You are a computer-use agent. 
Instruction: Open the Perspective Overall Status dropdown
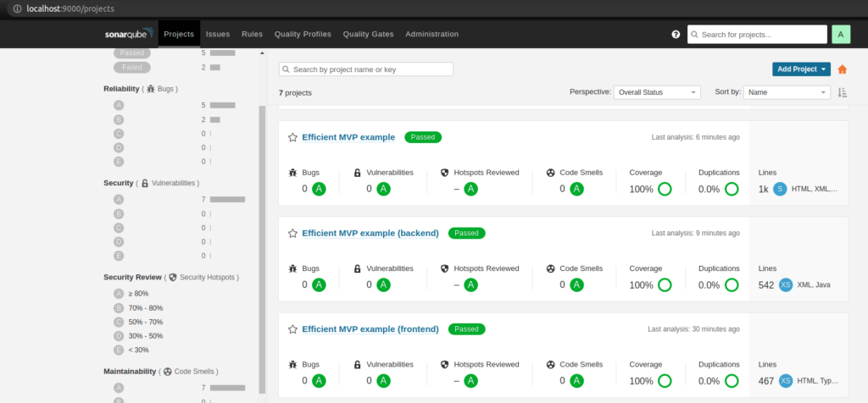(x=657, y=92)
